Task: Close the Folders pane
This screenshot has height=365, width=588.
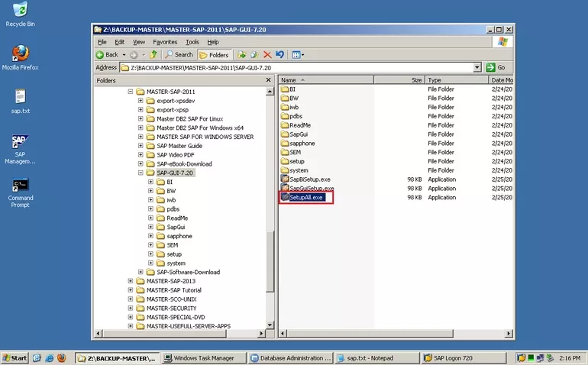Action: coord(268,80)
